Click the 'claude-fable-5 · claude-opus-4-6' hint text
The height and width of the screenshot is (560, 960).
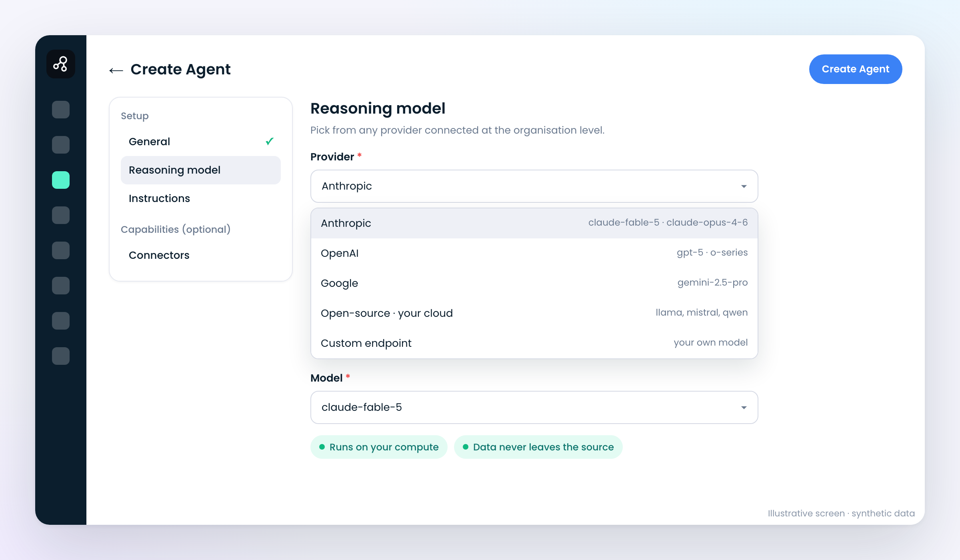tap(668, 223)
